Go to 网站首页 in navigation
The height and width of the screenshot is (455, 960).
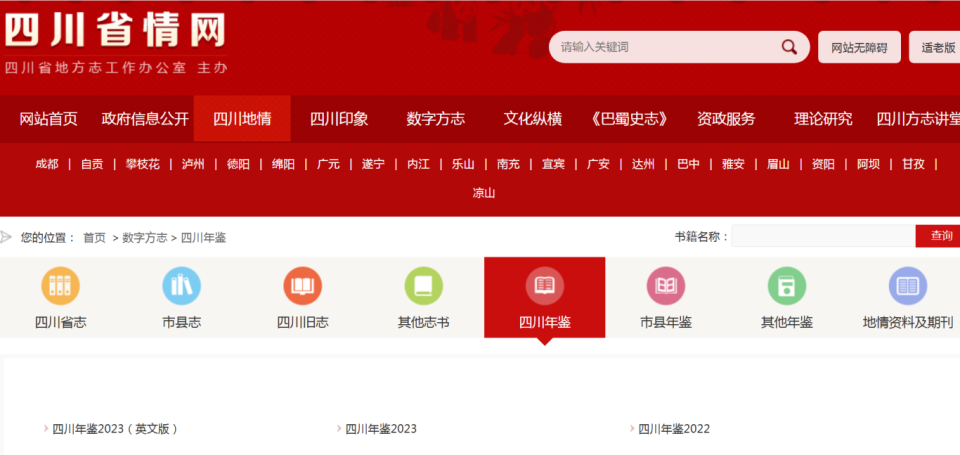[48, 119]
